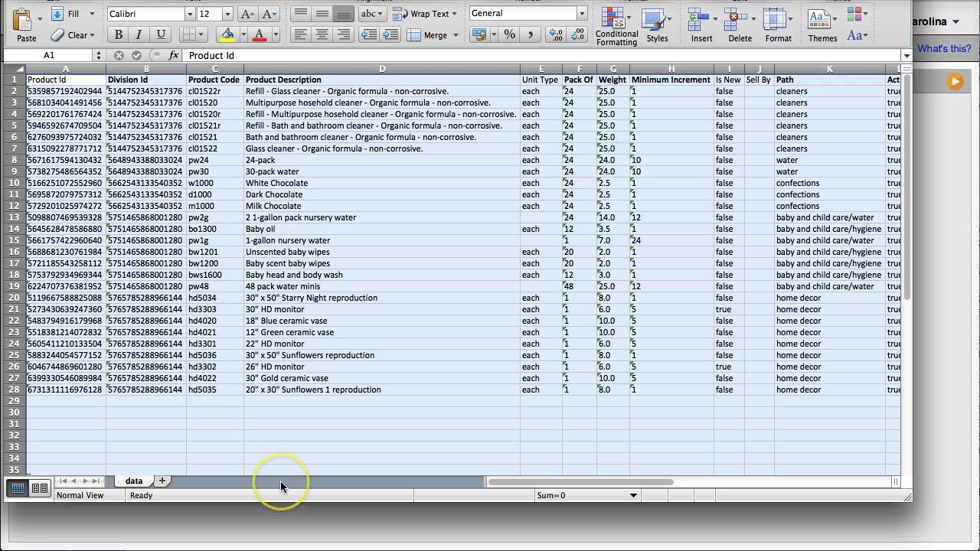This screenshot has height=551, width=980.
Task: Decrease font size with smaller A icon
Action: tap(269, 14)
